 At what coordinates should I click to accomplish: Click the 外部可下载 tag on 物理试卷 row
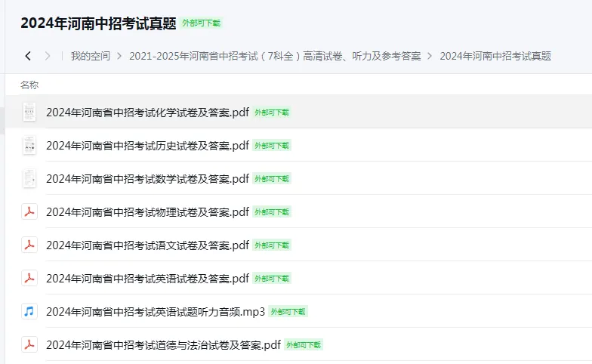272,212
